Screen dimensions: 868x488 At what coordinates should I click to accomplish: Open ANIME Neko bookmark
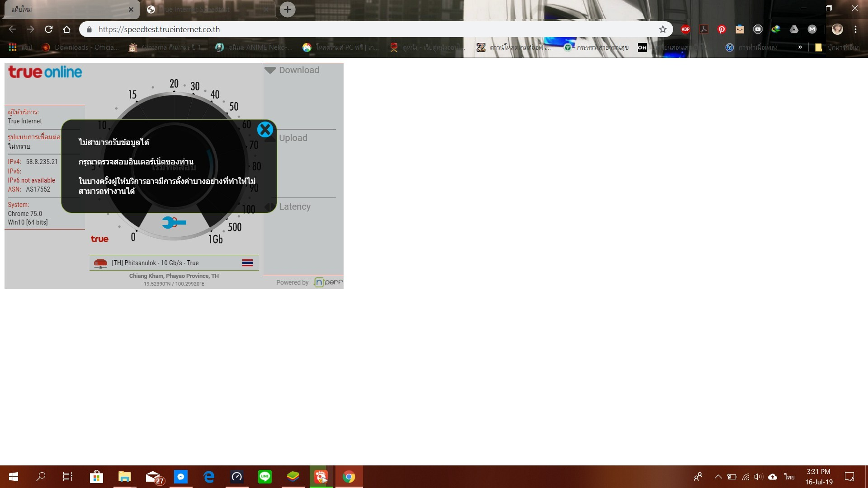(254, 47)
